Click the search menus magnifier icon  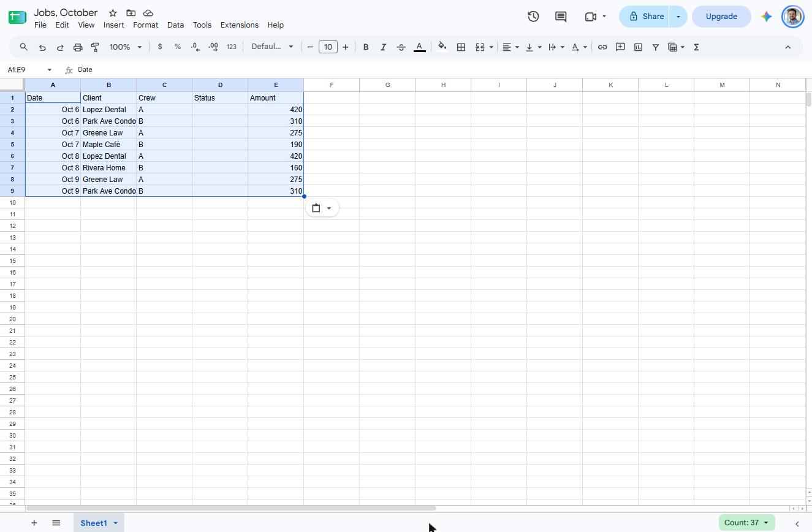click(x=24, y=47)
